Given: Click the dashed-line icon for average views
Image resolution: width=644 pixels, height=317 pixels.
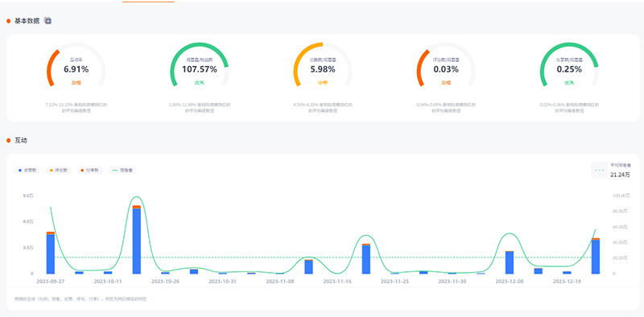Looking at the screenshot, I should [x=599, y=170].
